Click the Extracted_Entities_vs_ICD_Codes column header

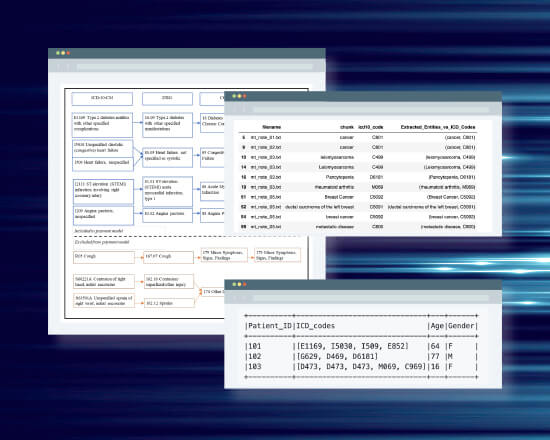point(438,127)
